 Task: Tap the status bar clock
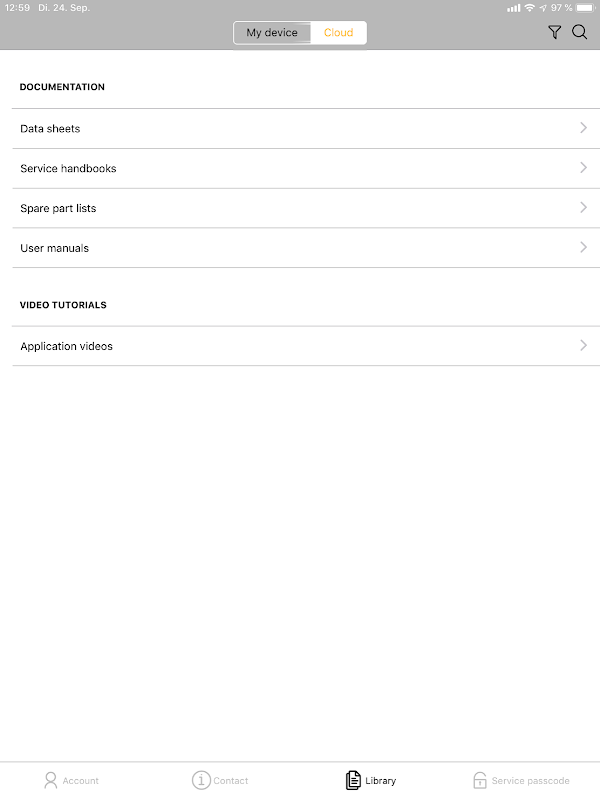(17, 8)
